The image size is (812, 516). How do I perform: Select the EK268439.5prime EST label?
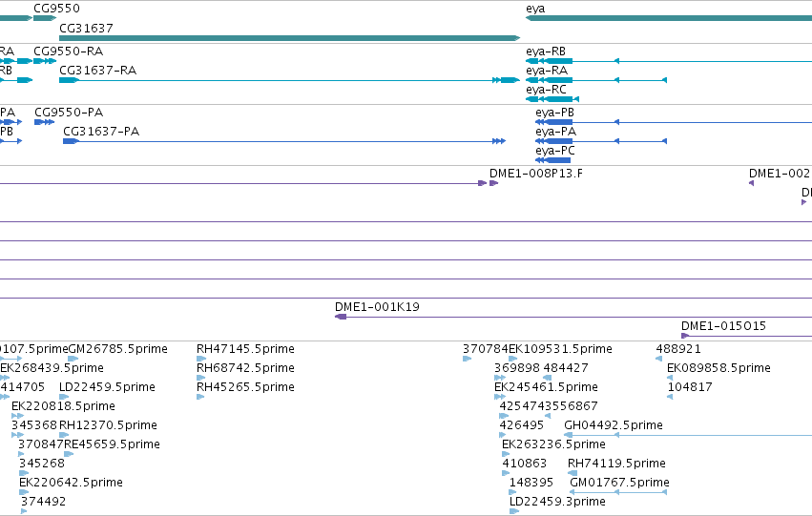pyautogui.click(x=52, y=368)
